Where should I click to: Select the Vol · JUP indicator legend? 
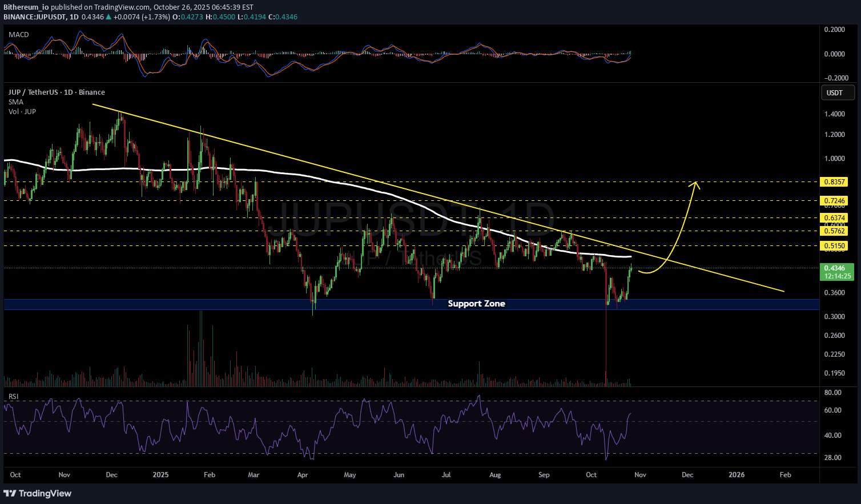pyautogui.click(x=22, y=112)
